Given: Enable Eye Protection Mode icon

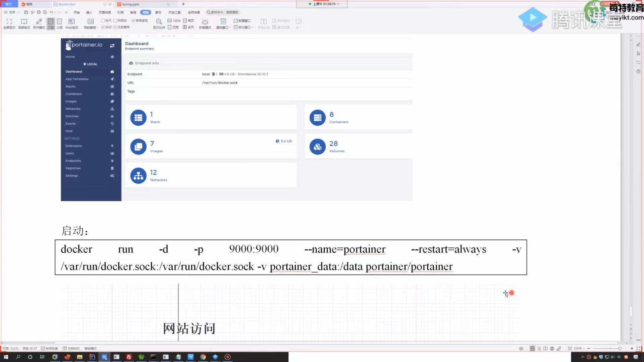Looking at the screenshot, I should click(205, 22).
